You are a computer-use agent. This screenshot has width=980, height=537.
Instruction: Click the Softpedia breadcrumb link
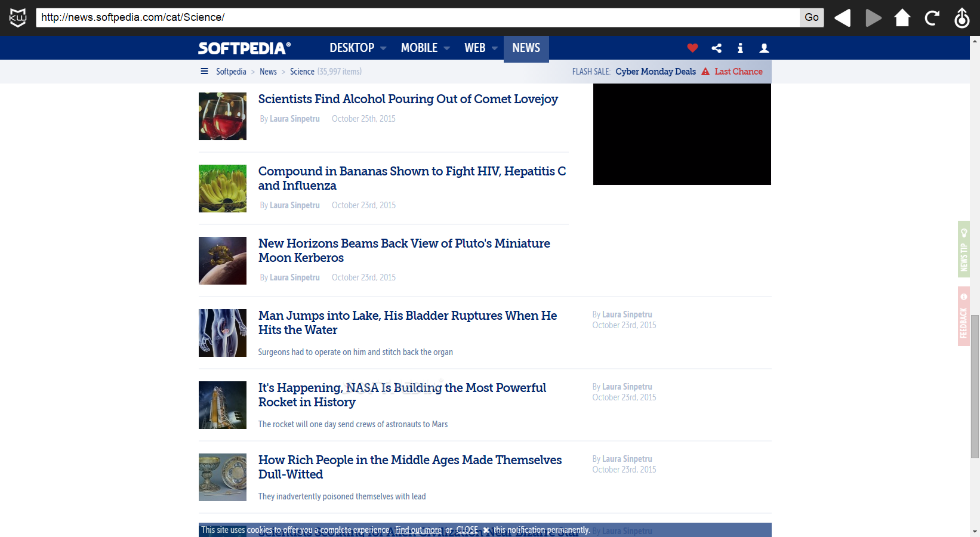click(x=231, y=72)
